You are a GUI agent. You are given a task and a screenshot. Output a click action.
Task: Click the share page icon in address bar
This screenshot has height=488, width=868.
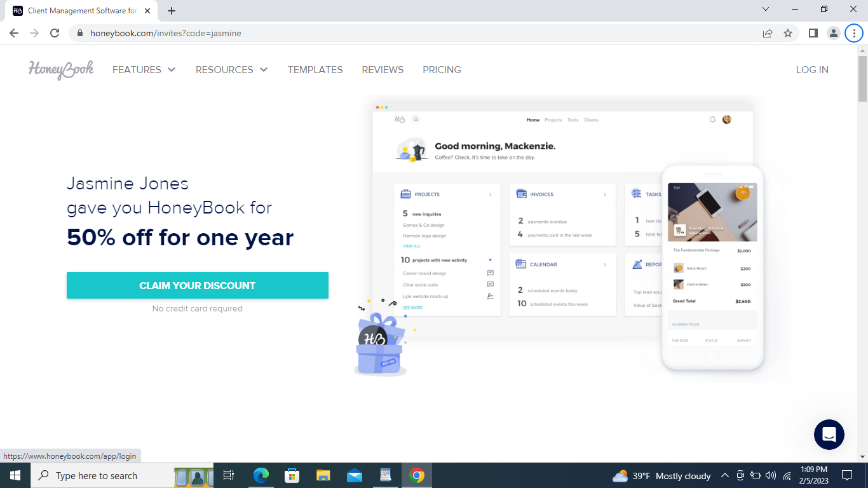[768, 33]
